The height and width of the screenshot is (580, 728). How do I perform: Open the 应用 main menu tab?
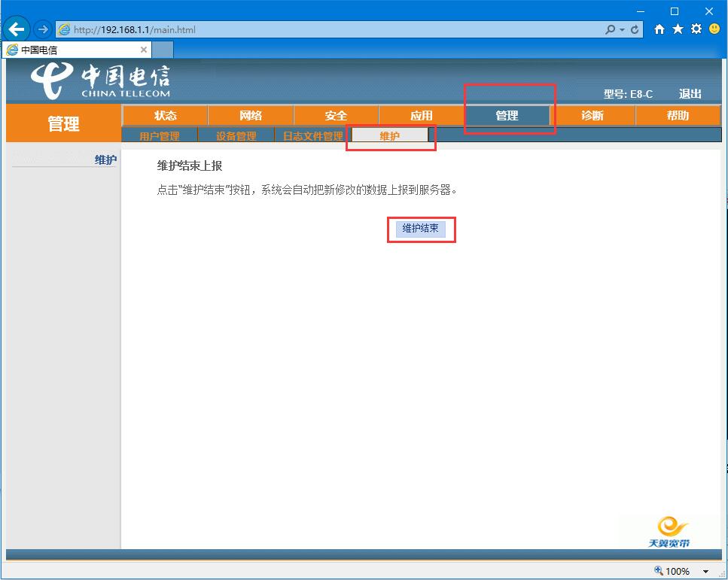[x=422, y=116]
